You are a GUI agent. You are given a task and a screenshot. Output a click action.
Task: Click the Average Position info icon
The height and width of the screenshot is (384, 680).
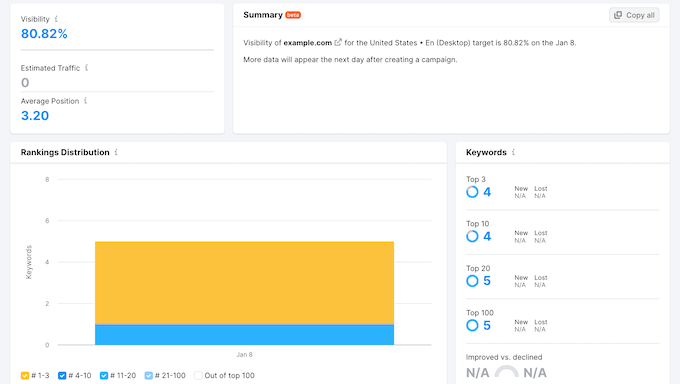(x=85, y=101)
